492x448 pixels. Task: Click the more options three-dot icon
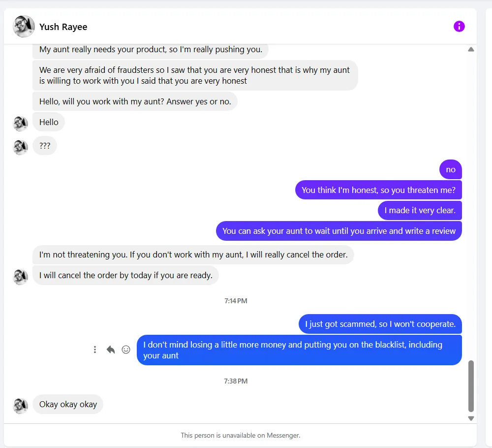pos(95,350)
